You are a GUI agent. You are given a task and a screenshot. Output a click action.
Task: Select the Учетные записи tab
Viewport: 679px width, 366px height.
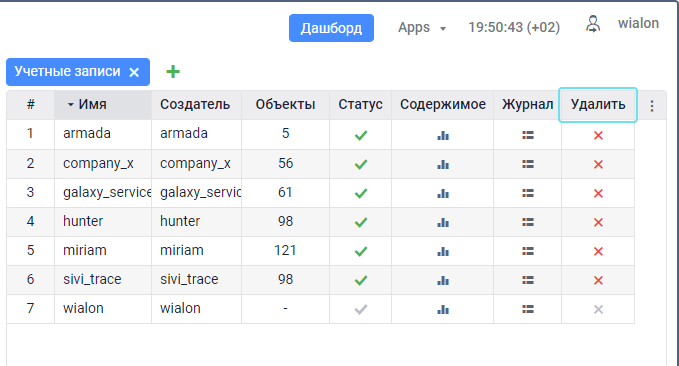click(68, 71)
